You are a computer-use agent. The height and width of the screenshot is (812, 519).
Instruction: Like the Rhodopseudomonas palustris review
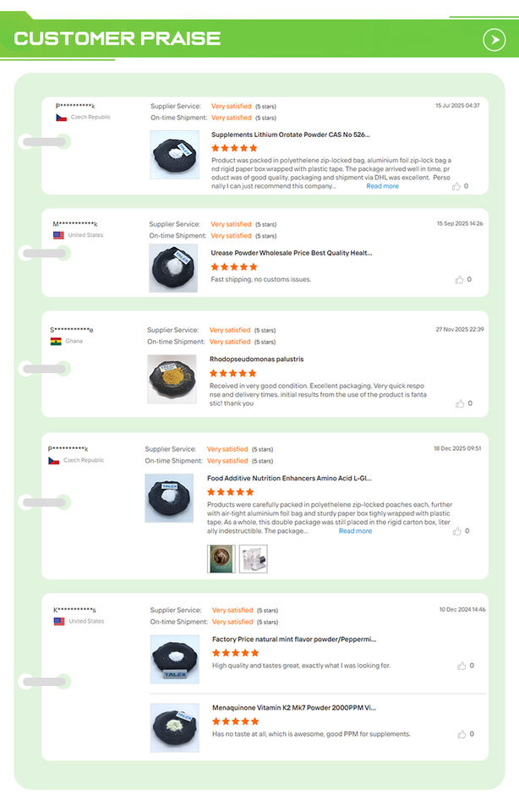pyautogui.click(x=460, y=403)
